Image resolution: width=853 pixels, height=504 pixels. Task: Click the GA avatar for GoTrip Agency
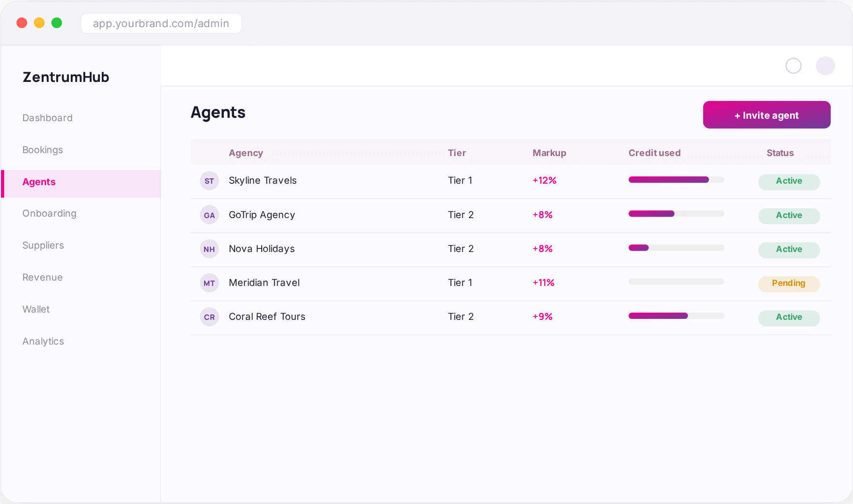coord(209,215)
